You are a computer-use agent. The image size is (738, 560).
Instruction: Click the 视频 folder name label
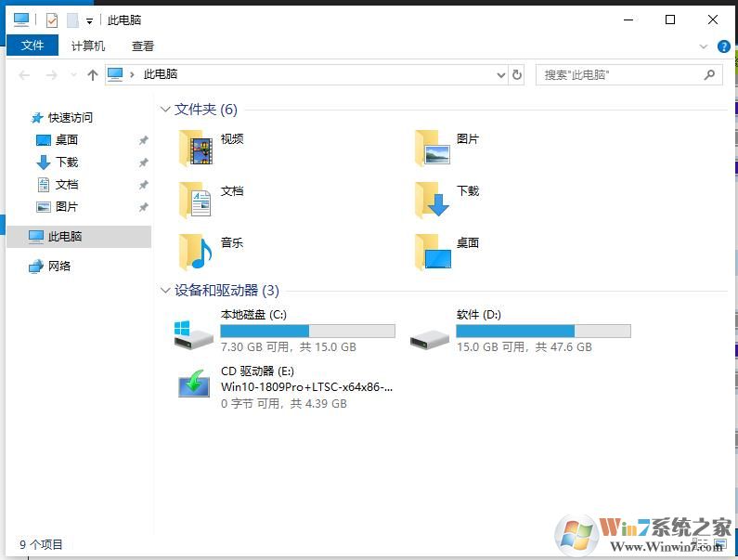232,139
